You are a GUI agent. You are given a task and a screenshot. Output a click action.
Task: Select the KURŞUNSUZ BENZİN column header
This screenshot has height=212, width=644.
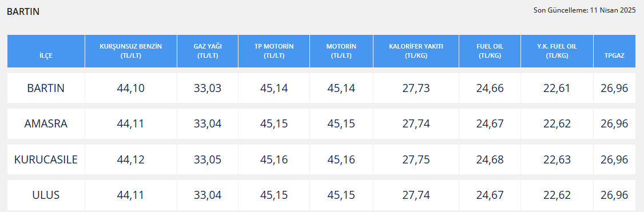point(131,51)
